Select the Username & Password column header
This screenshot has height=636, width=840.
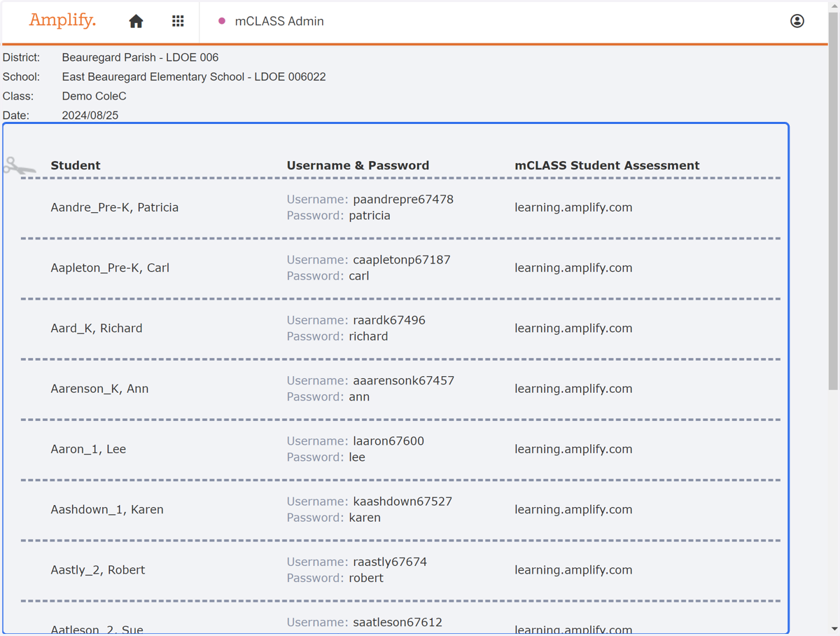coord(358,165)
